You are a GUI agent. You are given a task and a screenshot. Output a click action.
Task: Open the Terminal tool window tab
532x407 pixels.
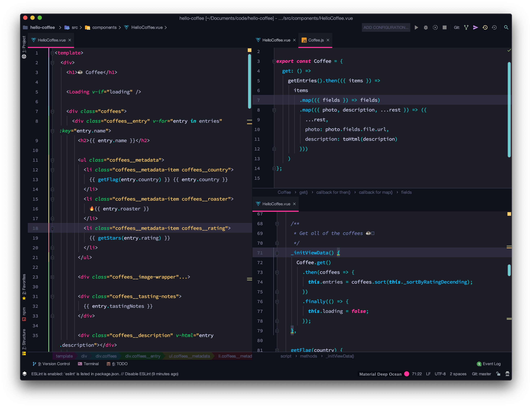coord(88,364)
